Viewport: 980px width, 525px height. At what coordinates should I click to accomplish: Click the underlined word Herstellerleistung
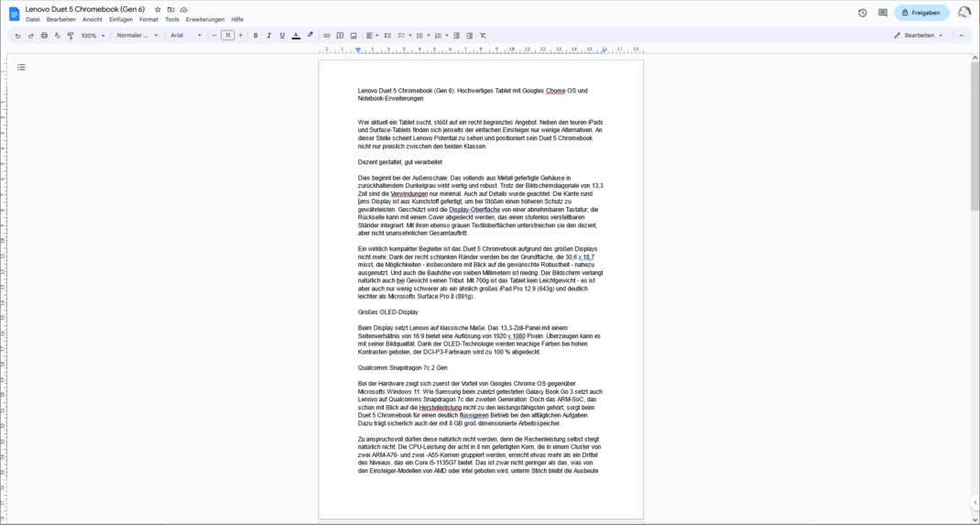tap(440, 408)
